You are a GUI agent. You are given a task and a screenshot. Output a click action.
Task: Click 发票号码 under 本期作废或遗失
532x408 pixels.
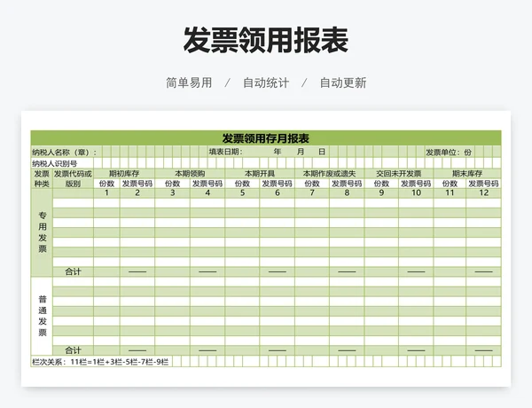coord(347,184)
